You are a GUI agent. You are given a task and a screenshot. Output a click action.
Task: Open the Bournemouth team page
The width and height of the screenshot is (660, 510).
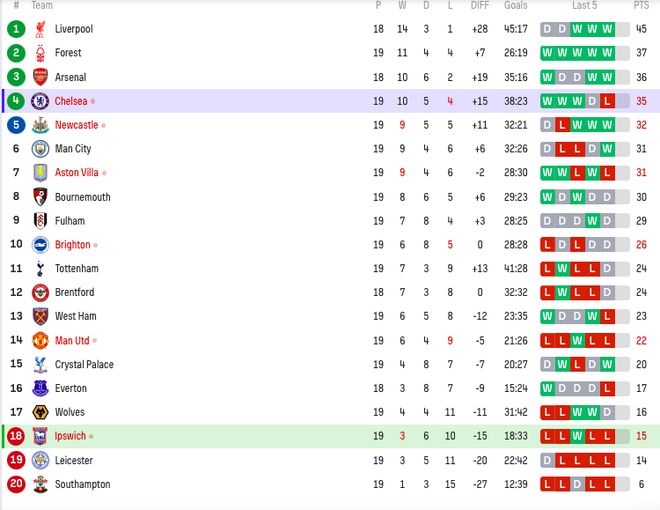click(x=82, y=197)
